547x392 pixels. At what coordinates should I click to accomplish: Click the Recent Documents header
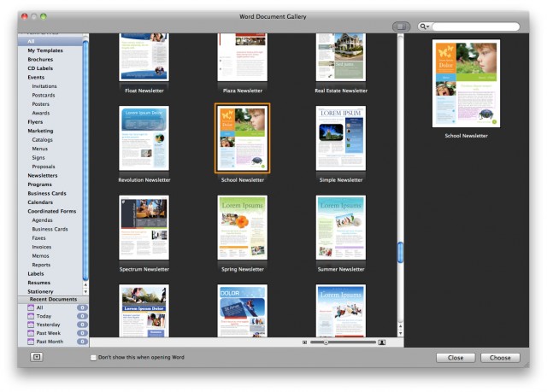pos(53,299)
